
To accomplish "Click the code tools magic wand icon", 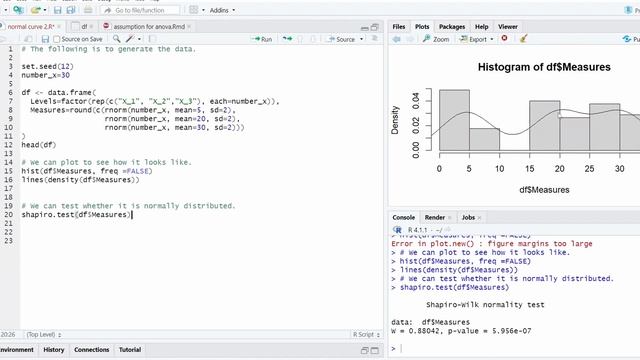I will (130, 39).
